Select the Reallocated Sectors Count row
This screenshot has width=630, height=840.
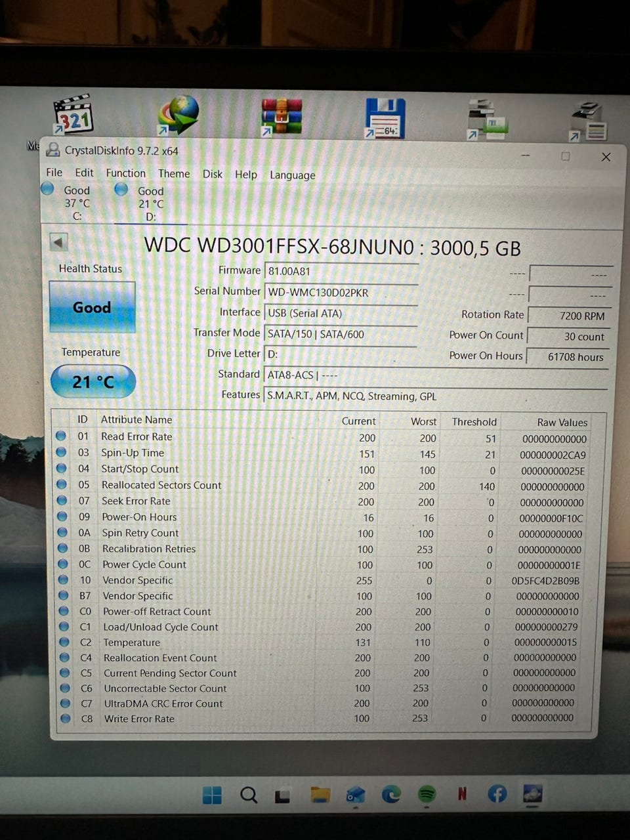pos(161,485)
